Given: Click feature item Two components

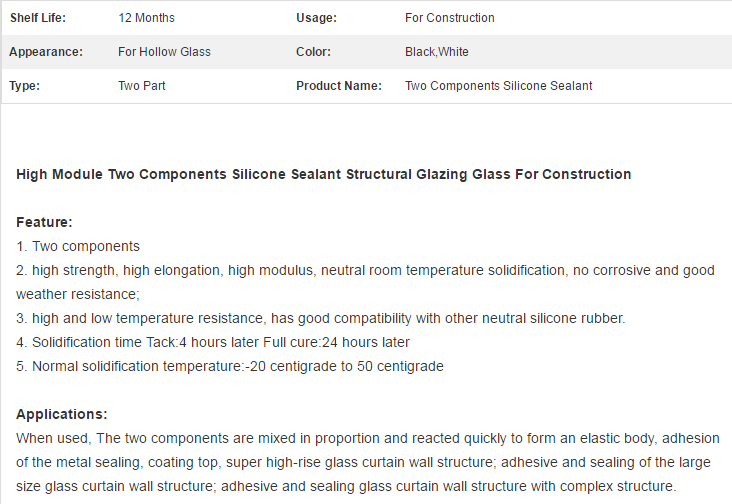Looking at the screenshot, I should click(78, 246).
